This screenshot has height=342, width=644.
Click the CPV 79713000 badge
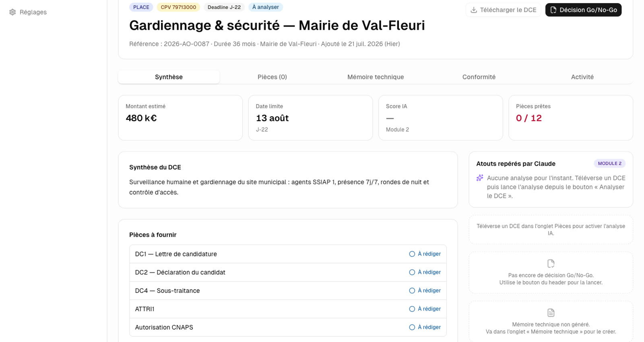pos(178,7)
